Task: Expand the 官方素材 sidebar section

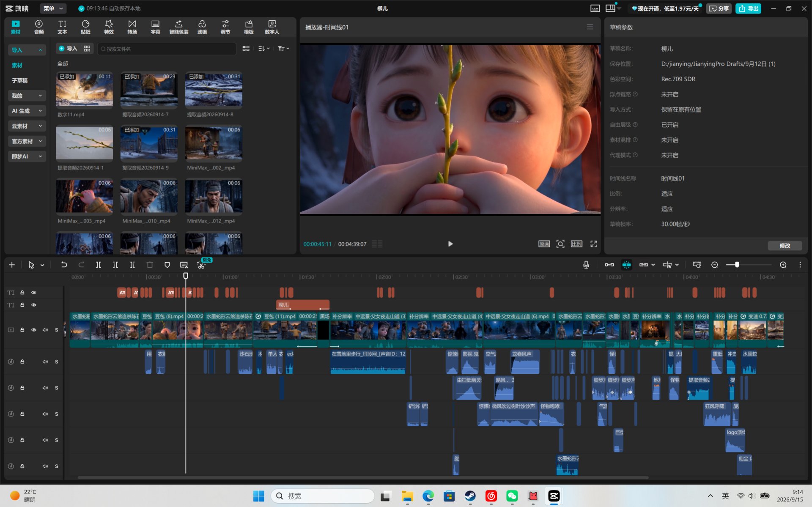Action: [27, 141]
